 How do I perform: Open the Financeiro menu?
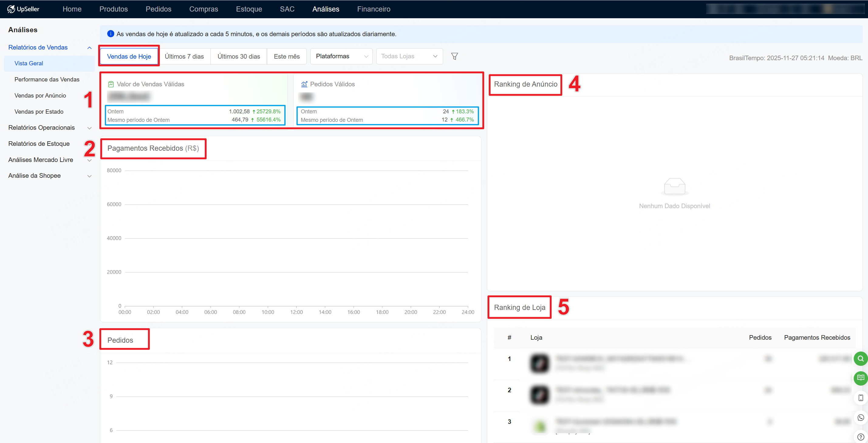373,9
